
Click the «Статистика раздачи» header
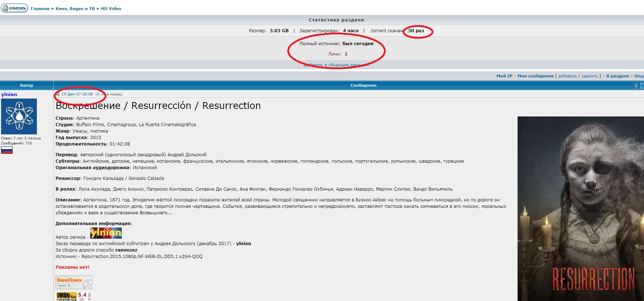(x=336, y=20)
